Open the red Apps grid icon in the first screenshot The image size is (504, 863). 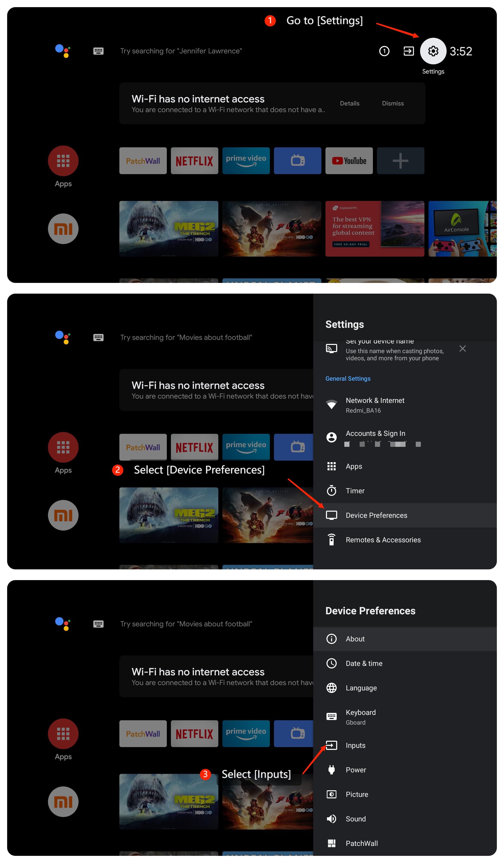[63, 161]
